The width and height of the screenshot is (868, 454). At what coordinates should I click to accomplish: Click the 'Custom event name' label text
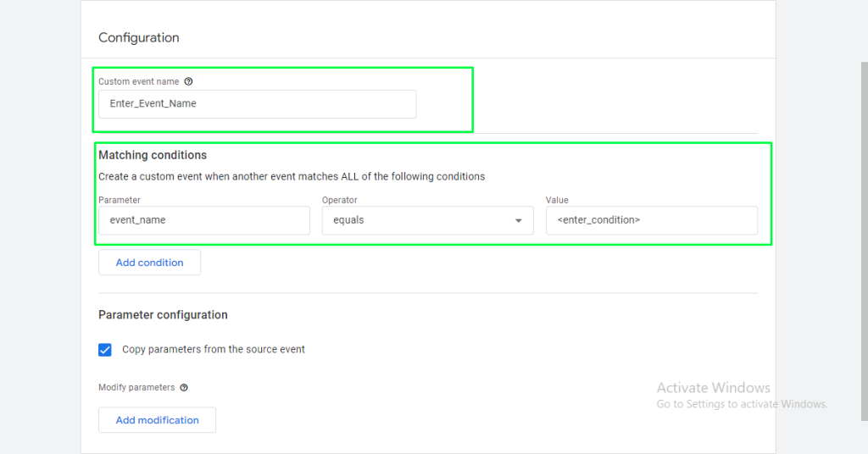138,82
